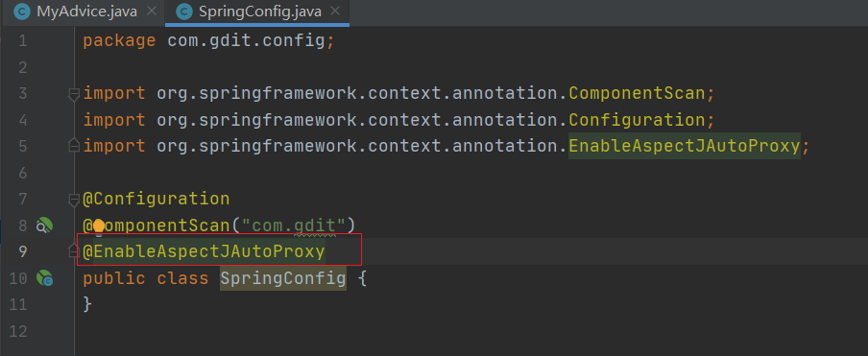Click the ComponentScan import class name

pos(638,94)
